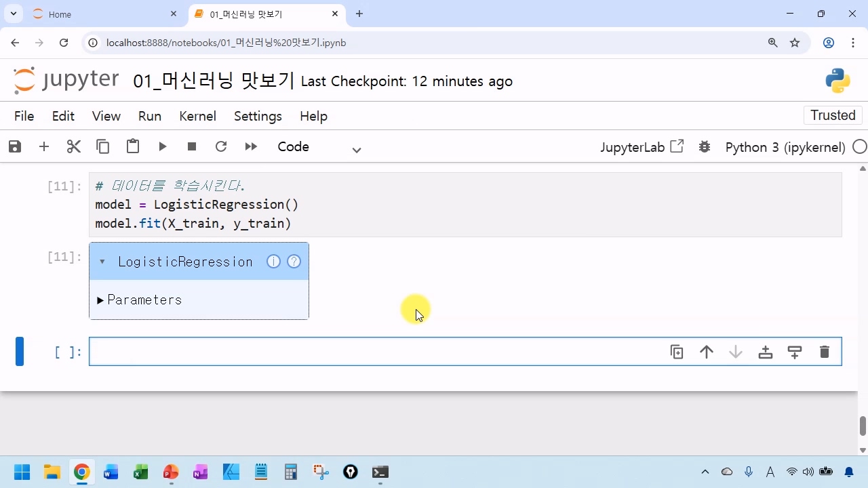The width and height of the screenshot is (868, 488).
Task: Open the Edit menu
Action: tap(63, 116)
